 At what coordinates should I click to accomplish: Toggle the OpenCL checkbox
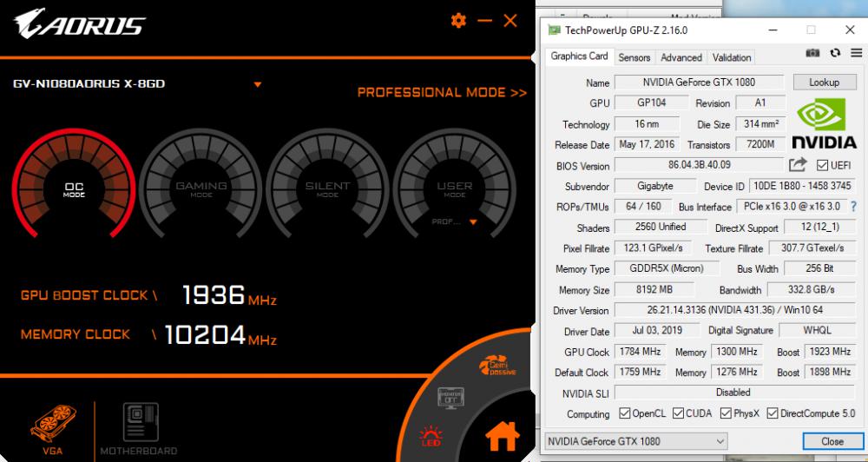pyautogui.click(x=625, y=414)
